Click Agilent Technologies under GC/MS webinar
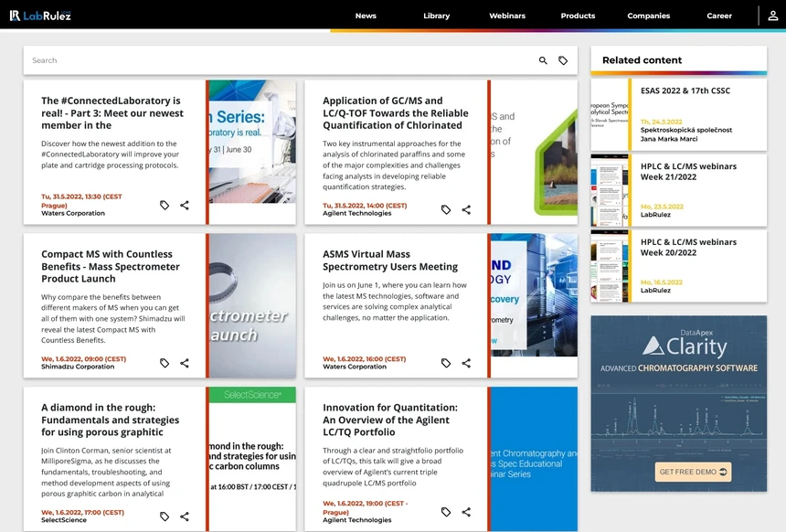Screen dimensions: 786x532 point(357,213)
